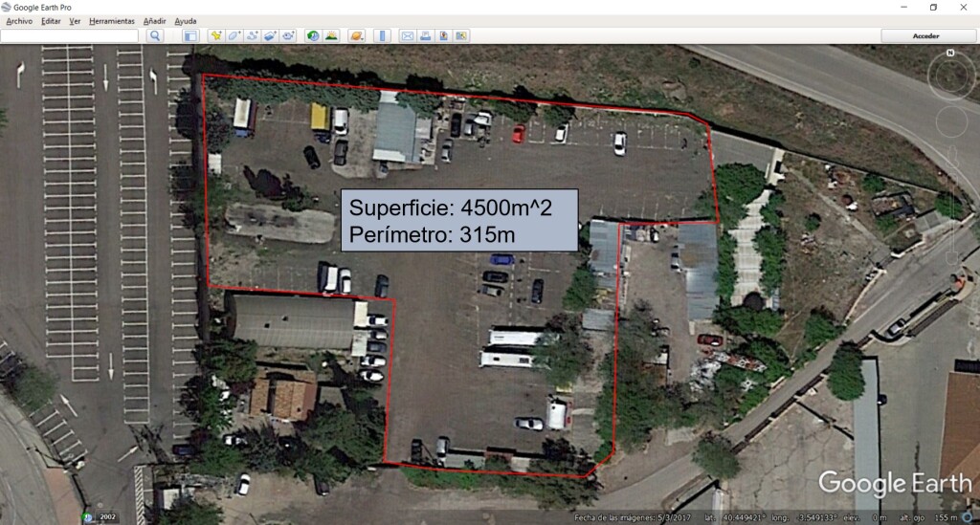Toggle the sidebar panel icon
Image resolution: width=980 pixels, height=525 pixels.
pyautogui.click(x=190, y=36)
